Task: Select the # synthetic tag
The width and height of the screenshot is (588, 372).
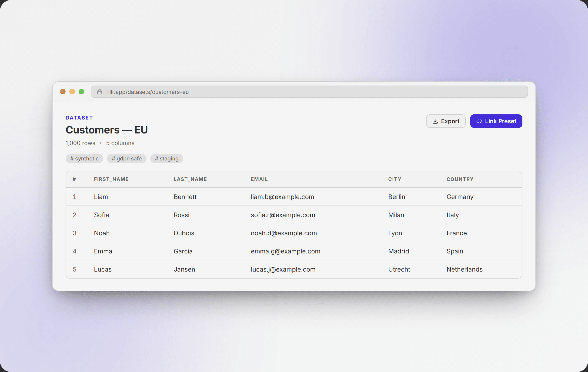Action: (x=84, y=159)
